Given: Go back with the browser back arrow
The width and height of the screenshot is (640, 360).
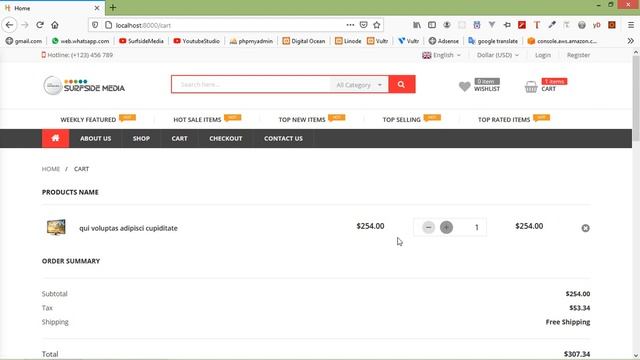Looking at the screenshot, I should coord(9,25).
